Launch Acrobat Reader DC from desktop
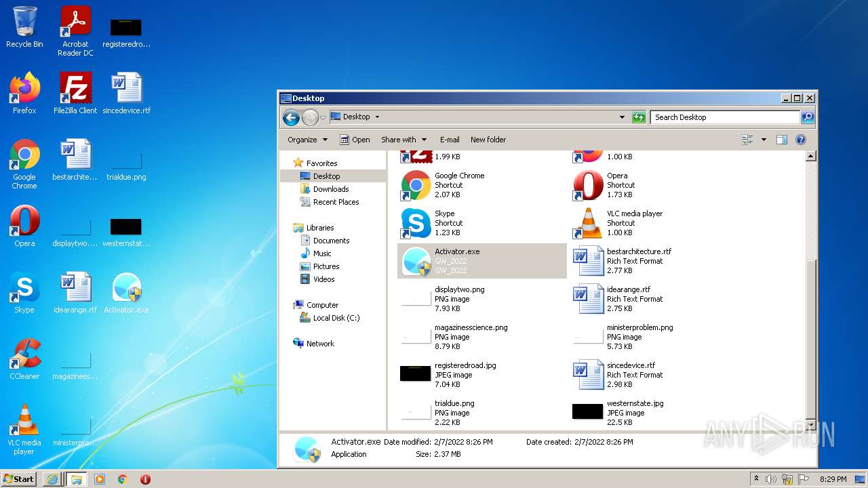868x488 pixels. (x=75, y=31)
